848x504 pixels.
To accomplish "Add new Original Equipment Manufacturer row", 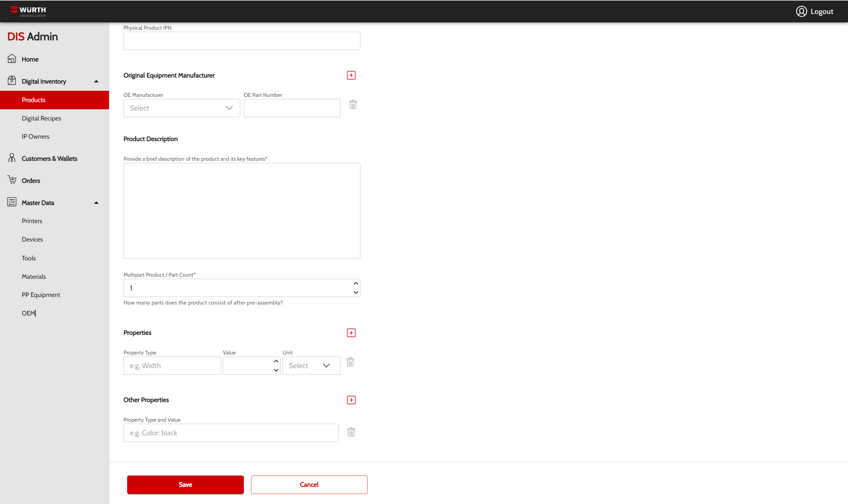I will [x=351, y=75].
